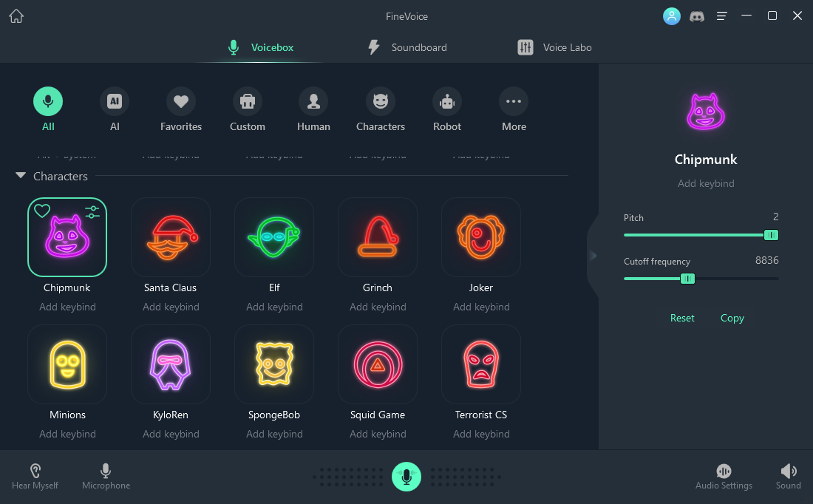Viewport: 813px width, 504px height.
Task: Add keybind for Santa Claus
Action: click(x=171, y=307)
